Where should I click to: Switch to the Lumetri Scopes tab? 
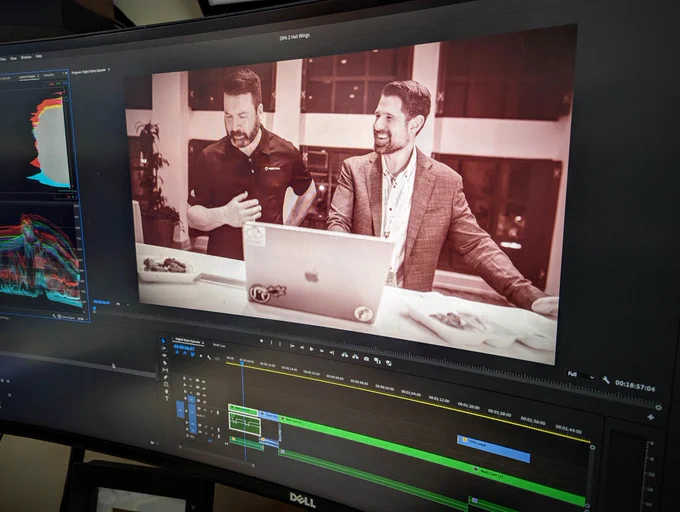(27, 77)
